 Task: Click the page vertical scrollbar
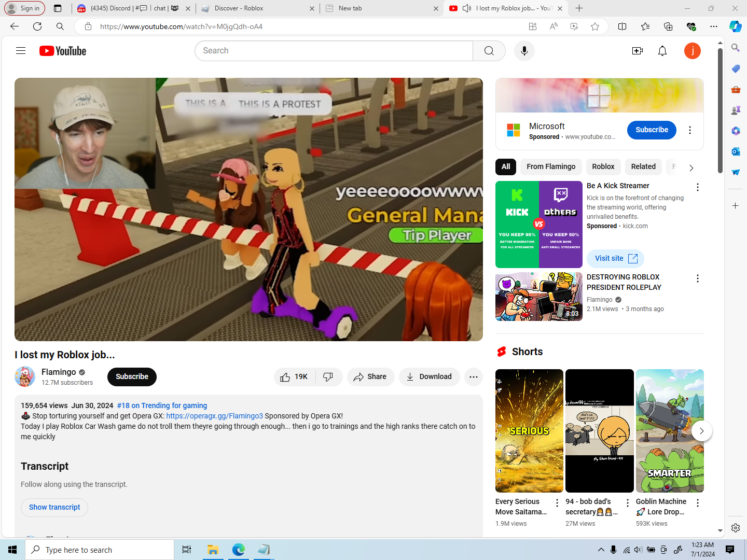tap(720, 111)
